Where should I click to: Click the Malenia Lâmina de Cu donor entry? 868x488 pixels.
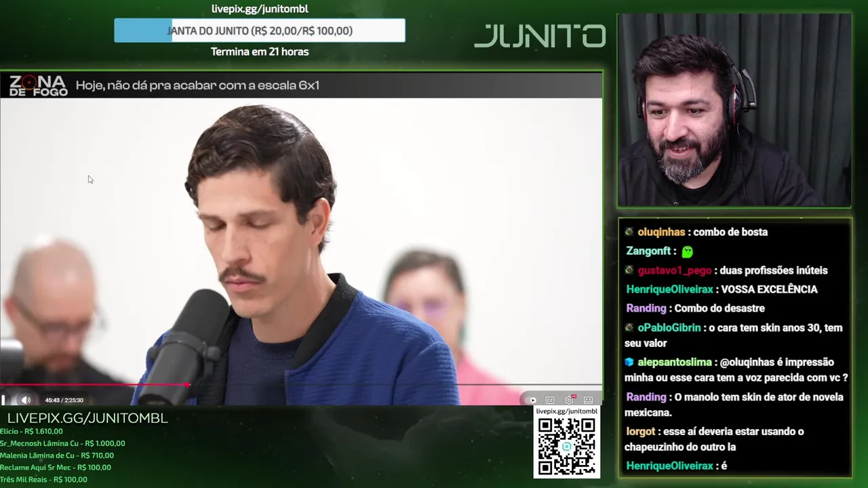point(57,455)
